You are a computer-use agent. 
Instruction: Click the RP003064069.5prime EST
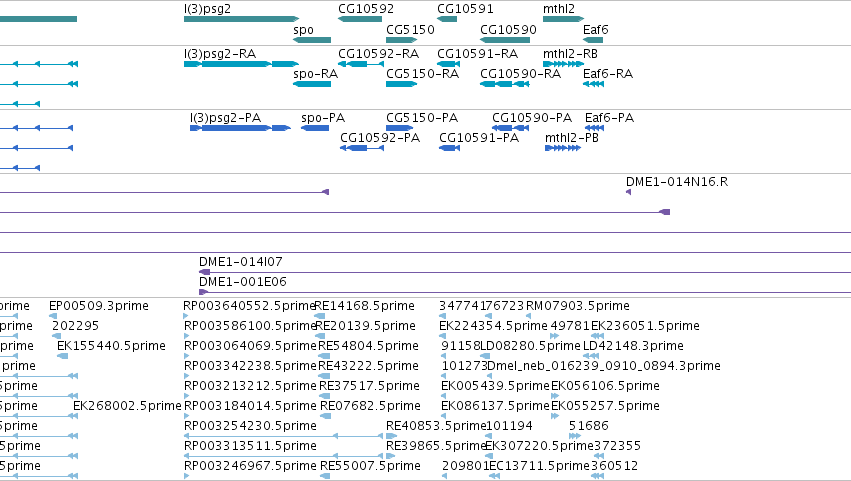(186, 356)
